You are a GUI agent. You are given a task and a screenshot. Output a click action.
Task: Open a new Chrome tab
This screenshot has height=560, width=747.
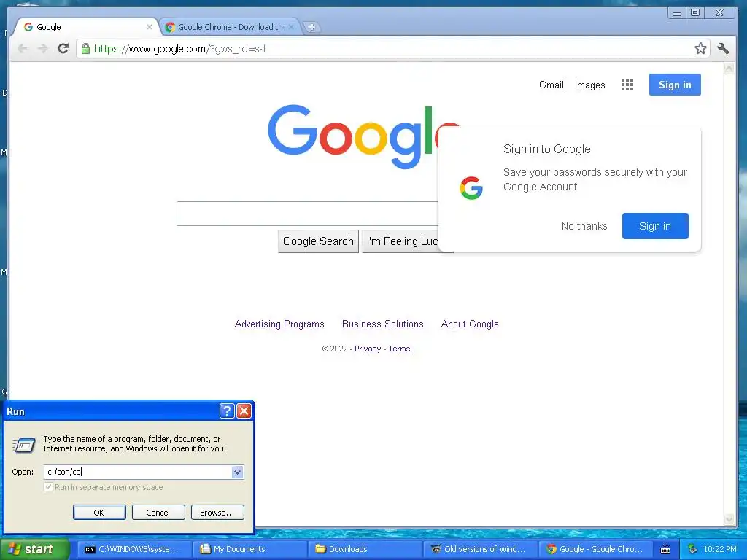point(312,27)
